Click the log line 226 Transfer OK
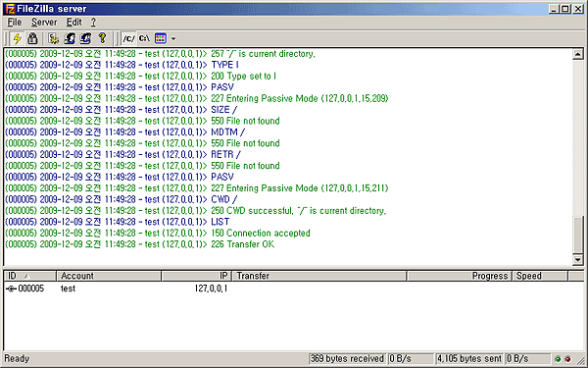This screenshot has height=368, width=588. (140, 244)
